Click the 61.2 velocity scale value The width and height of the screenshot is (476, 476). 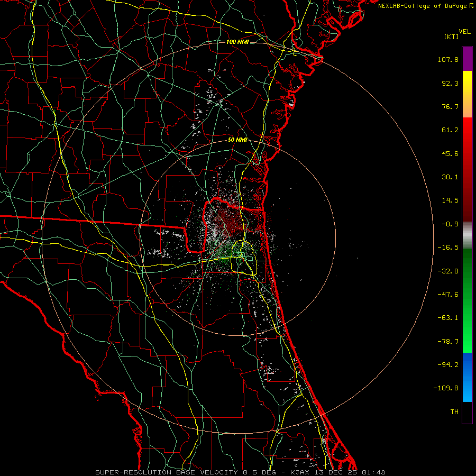(x=450, y=130)
